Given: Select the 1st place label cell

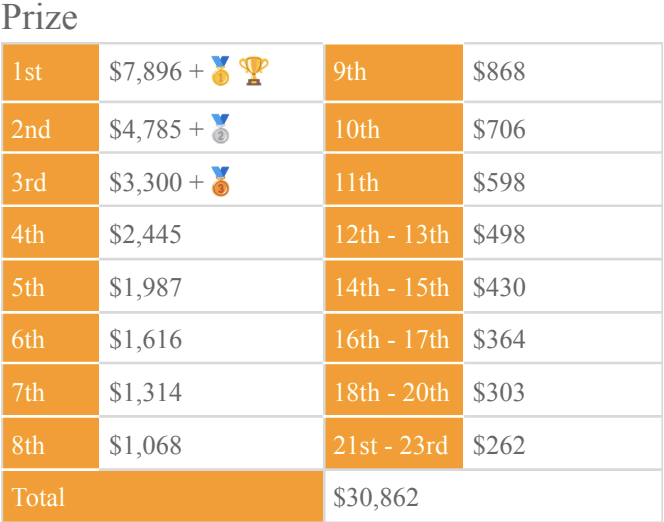Looking at the screenshot, I should coord(50,72).
